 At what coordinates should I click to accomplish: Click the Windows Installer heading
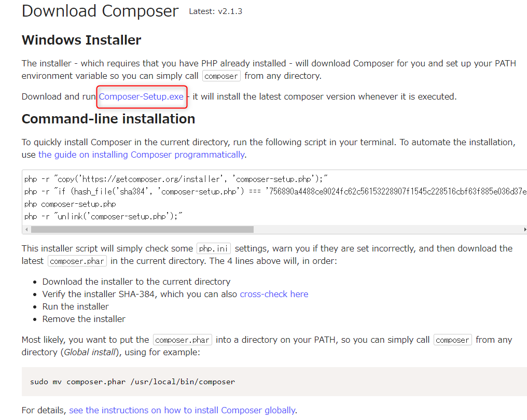[81, 40]
